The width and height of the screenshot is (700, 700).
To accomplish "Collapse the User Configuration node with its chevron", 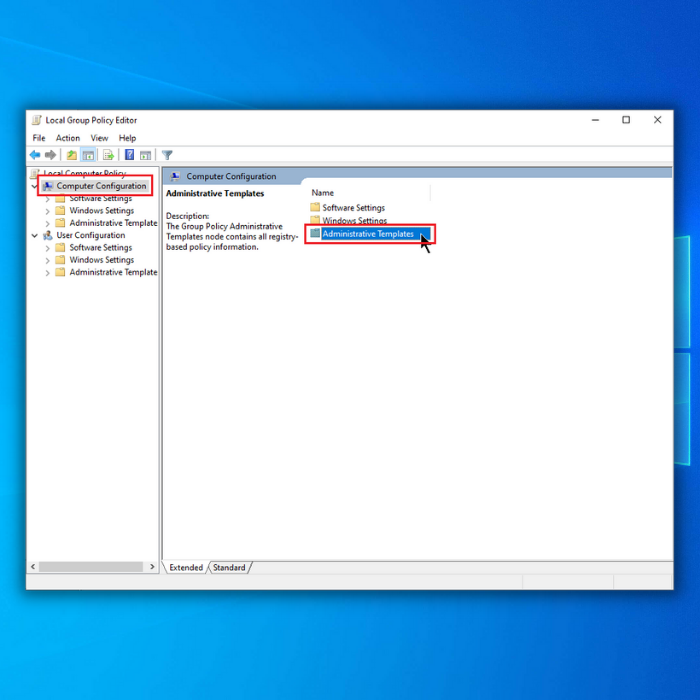I will click(35, 236).
